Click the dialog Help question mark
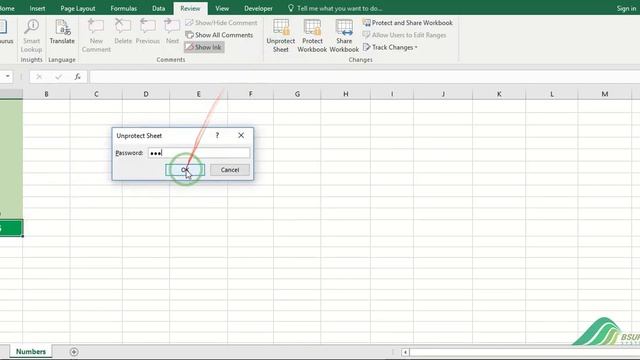This screenshot has height=360, width=640. click(217, 136)
